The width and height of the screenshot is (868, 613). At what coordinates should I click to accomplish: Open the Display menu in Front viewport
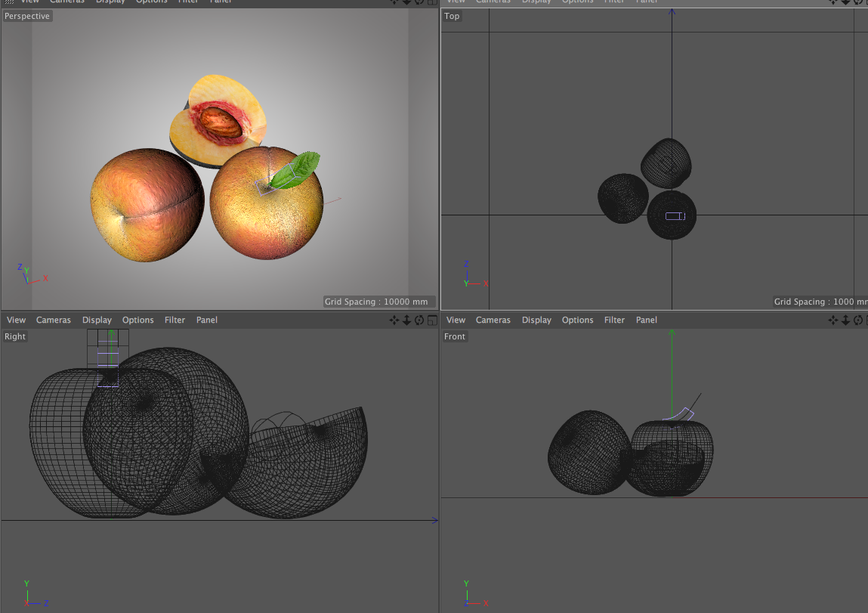(536, 320)
